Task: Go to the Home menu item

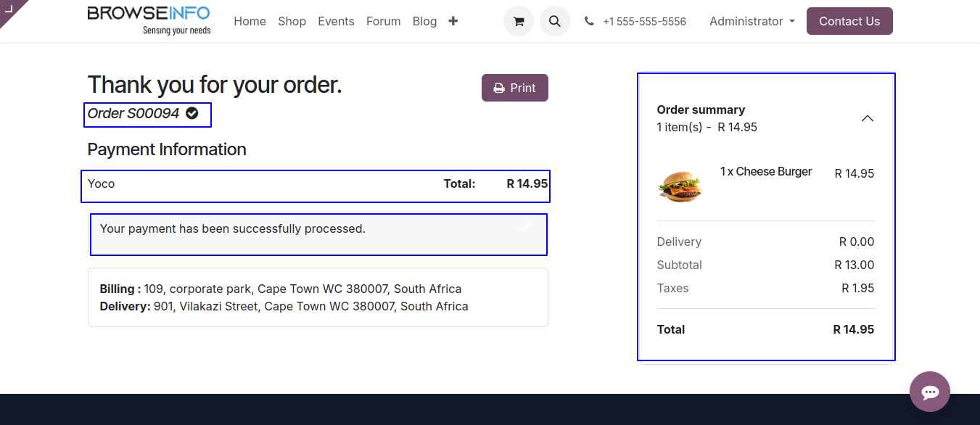Action: point(250,21)
